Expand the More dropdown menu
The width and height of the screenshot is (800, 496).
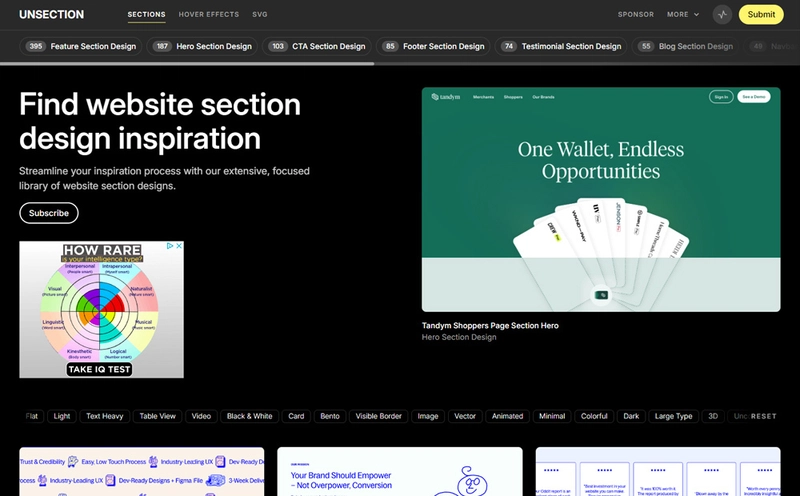[683, 14]
